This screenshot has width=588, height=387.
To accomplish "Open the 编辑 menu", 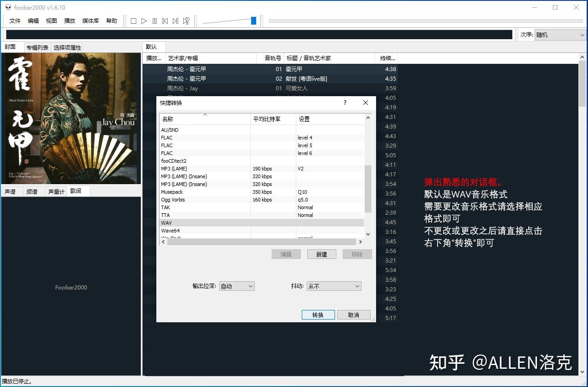I will (33, 21).
